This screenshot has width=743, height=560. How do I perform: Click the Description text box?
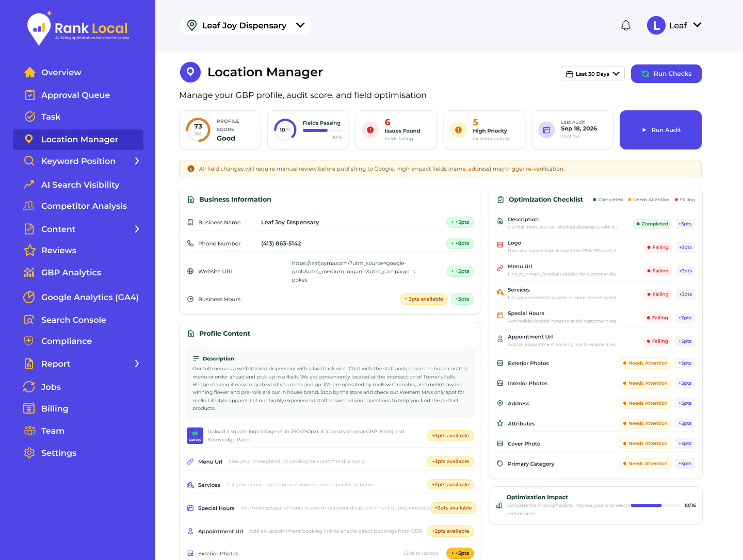tap(330, 383)
